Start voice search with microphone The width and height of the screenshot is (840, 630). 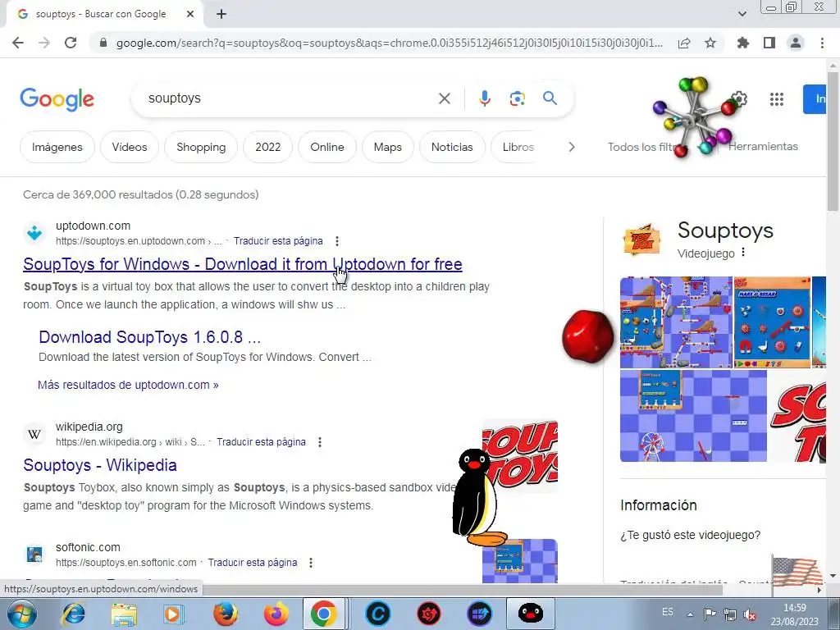484,98
